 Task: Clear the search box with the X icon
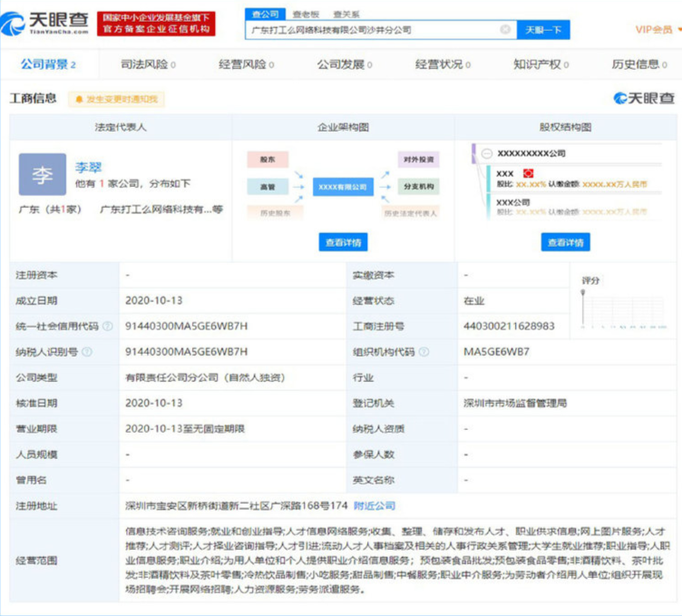505,30
